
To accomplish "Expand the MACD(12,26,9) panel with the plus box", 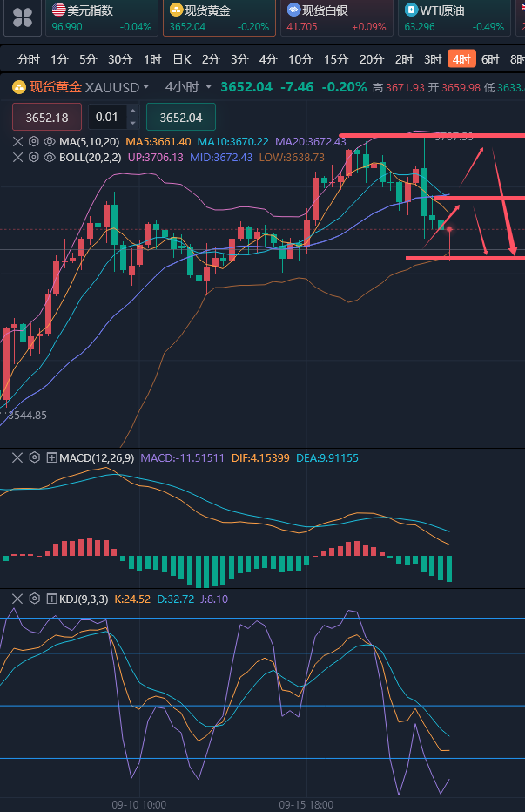I will (51, 457).
